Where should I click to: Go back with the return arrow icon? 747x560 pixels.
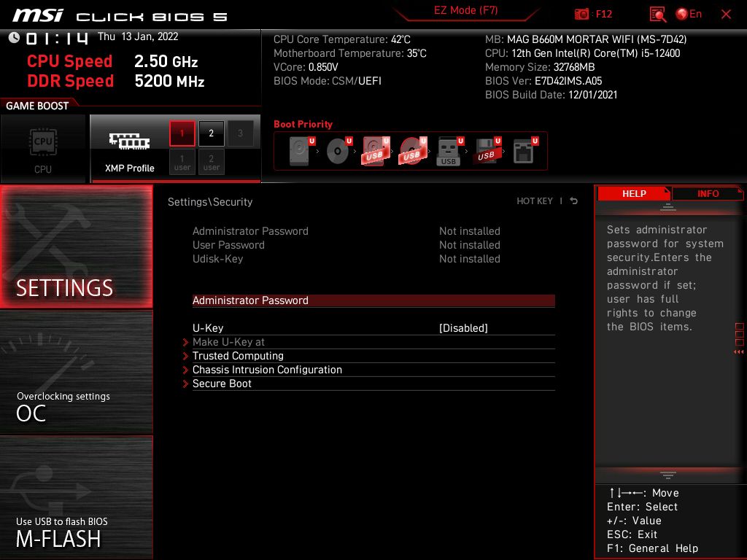(x=574, y=201)
